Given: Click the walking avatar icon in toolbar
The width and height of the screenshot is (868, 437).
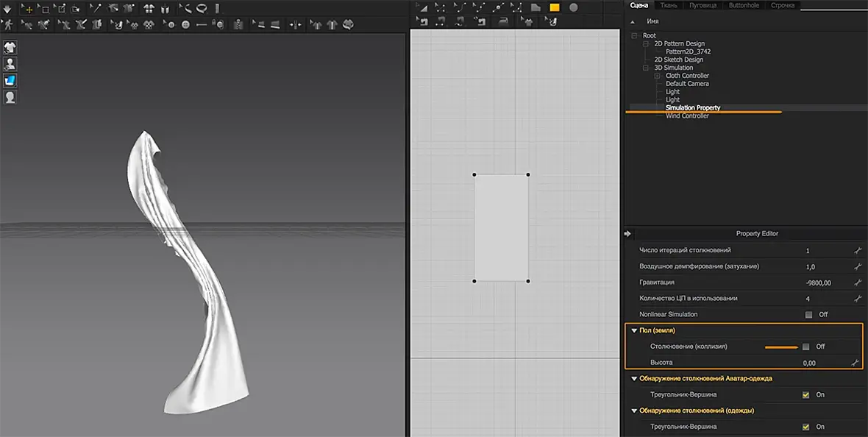Looking at the screenshot, I should pyautogui.click(x=8, y=25).
